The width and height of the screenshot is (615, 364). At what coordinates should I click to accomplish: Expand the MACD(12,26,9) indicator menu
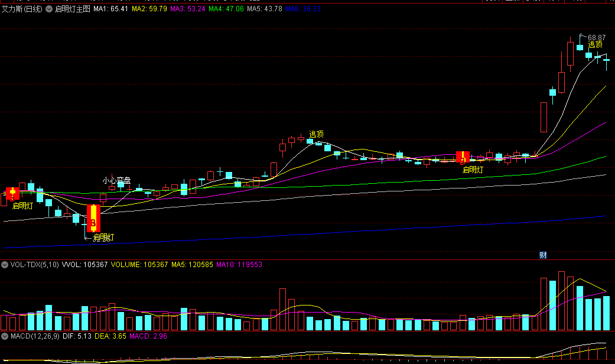[5, 336]
